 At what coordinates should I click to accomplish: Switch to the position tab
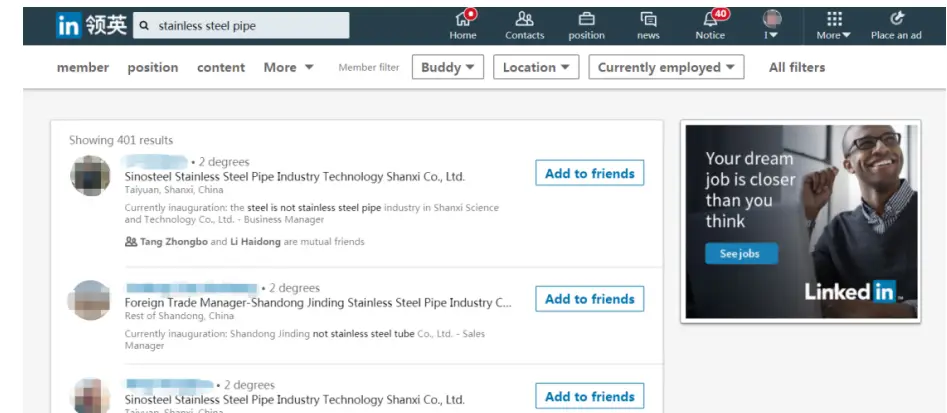pos(153,67)
